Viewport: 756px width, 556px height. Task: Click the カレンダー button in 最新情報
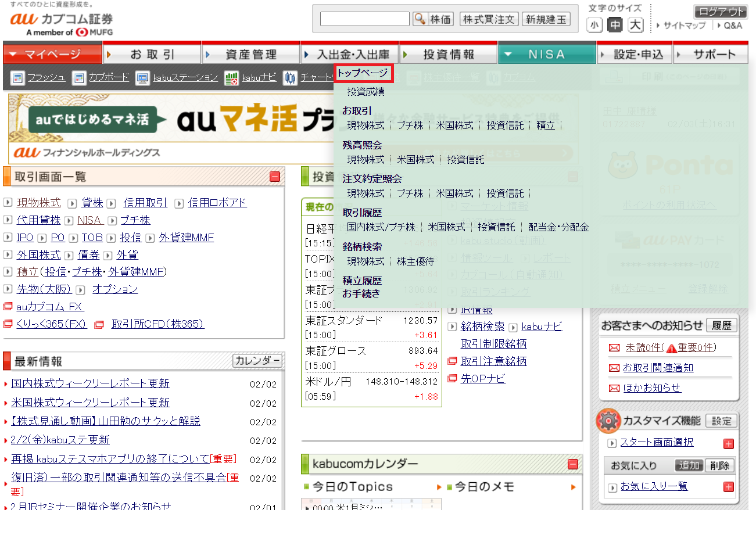(257, 361)
